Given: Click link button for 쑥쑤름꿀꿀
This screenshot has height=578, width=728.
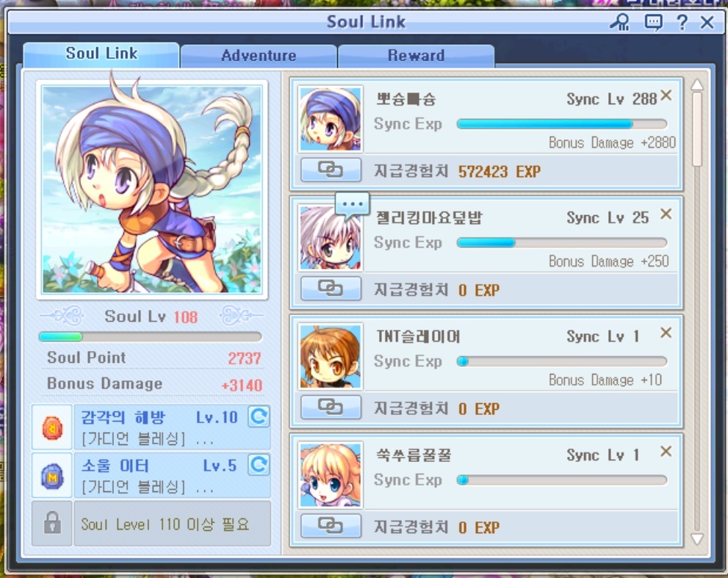Looking at the screenshot, I should coord(331,526).
